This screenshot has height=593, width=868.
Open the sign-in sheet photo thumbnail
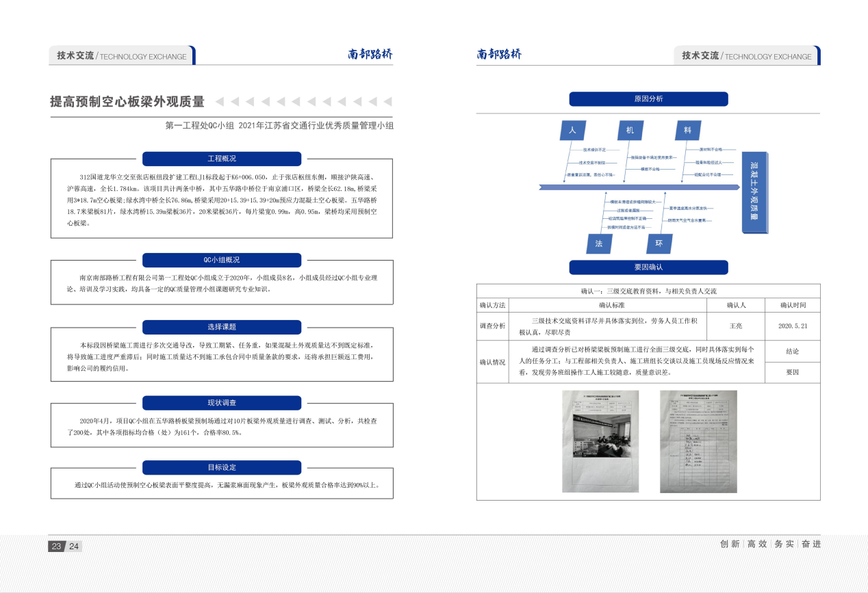point(698,441)
